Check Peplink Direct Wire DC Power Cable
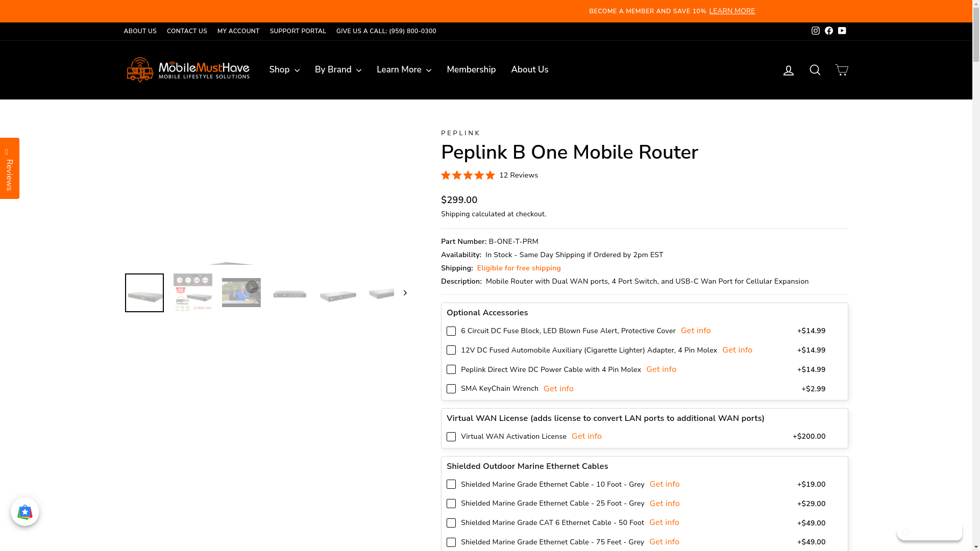Screen dimensions: 980x551 pos(451,369)
